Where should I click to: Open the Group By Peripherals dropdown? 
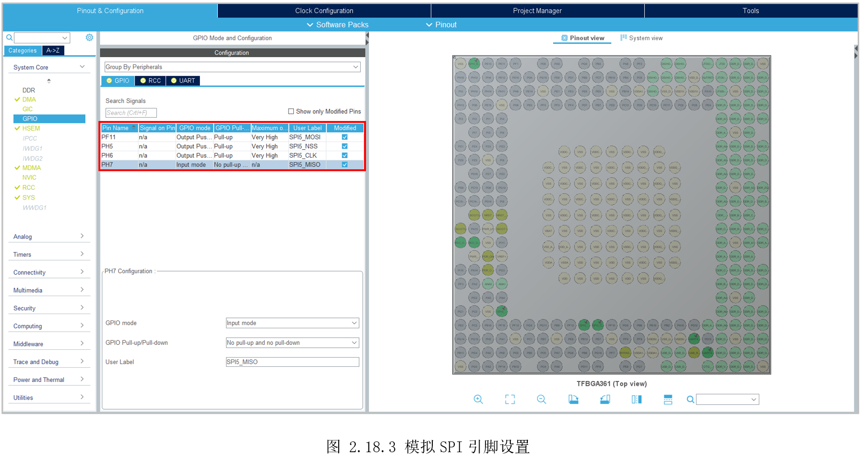point(232,67)
